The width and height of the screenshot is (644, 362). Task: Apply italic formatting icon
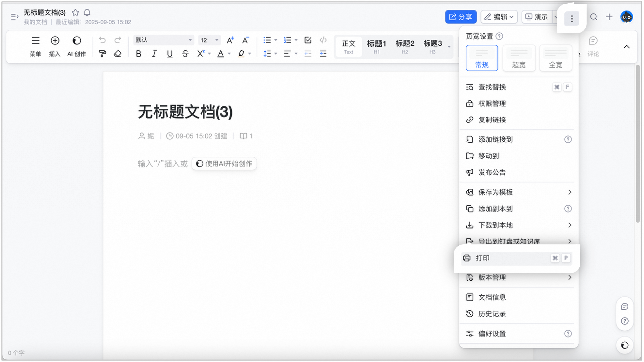pos(154,54)
